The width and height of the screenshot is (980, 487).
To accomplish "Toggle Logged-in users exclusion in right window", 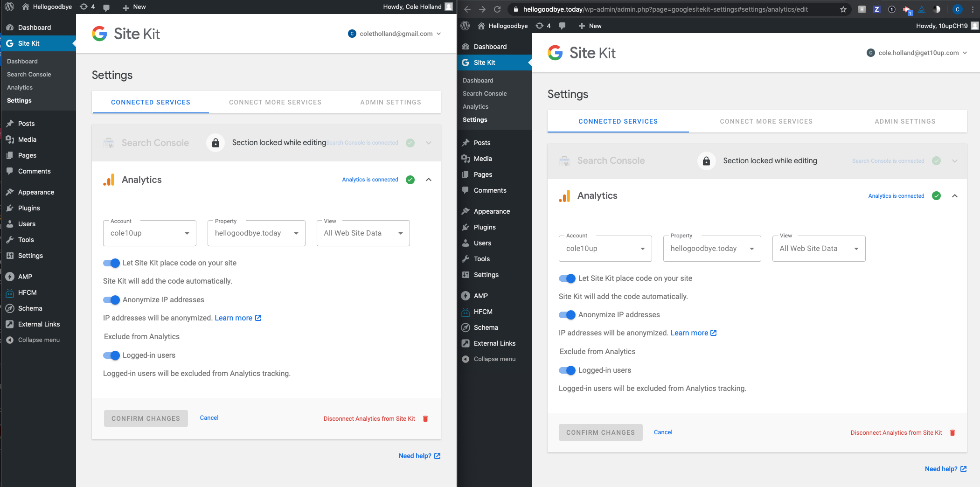I will click(567, 370).
